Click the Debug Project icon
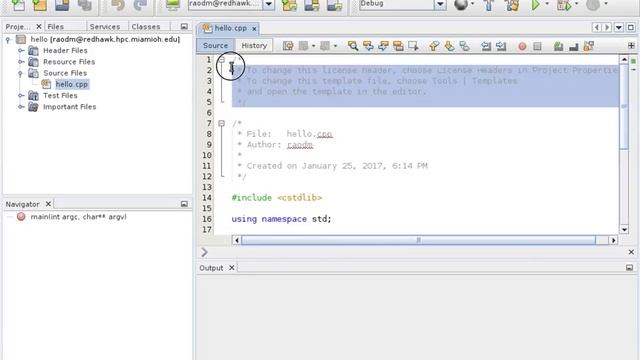640x360 pixels. point(564,5)
